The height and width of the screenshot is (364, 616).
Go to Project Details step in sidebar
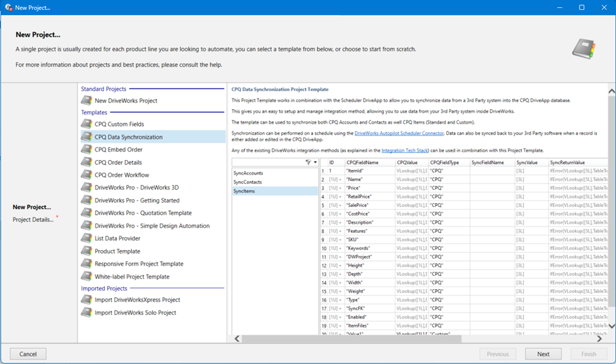pyautogui.click(x=33, y=219)
